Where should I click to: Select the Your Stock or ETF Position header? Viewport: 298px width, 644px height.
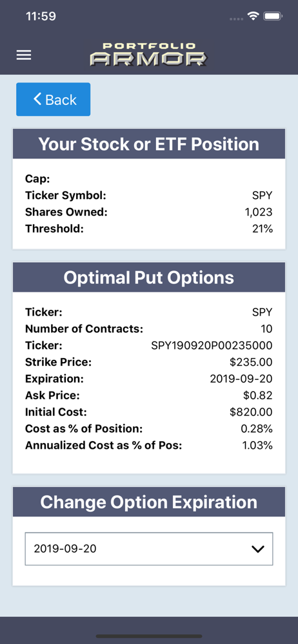point(149,144)
